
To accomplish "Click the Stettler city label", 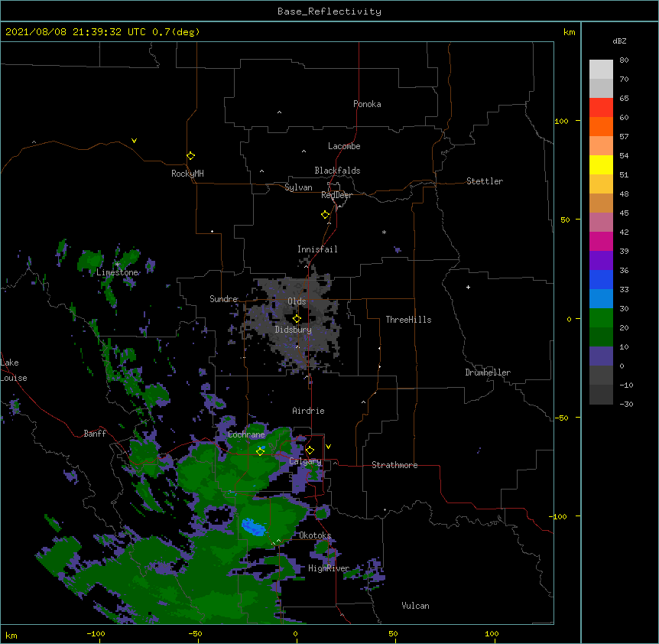I will (x=484, y=181).
